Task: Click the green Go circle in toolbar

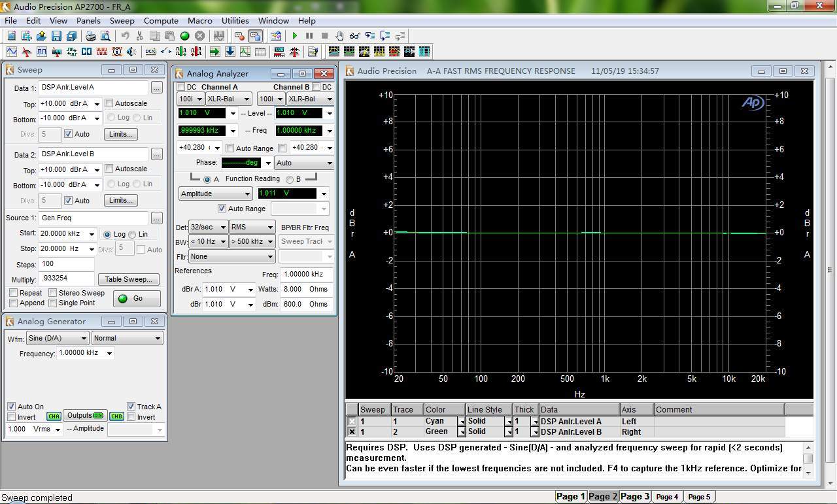Action: point(184,36)
